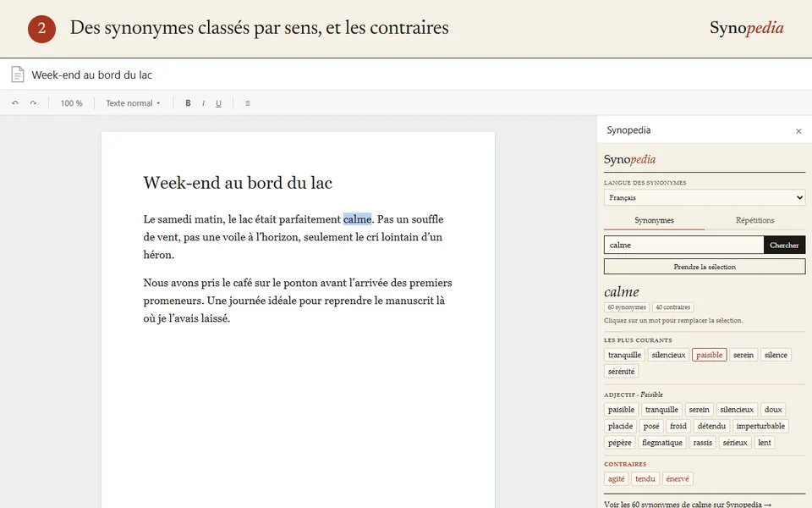This screenshot has width=812, height=508.
Task: Choose doux synonym chip
Action: click(x=772, y=410)
